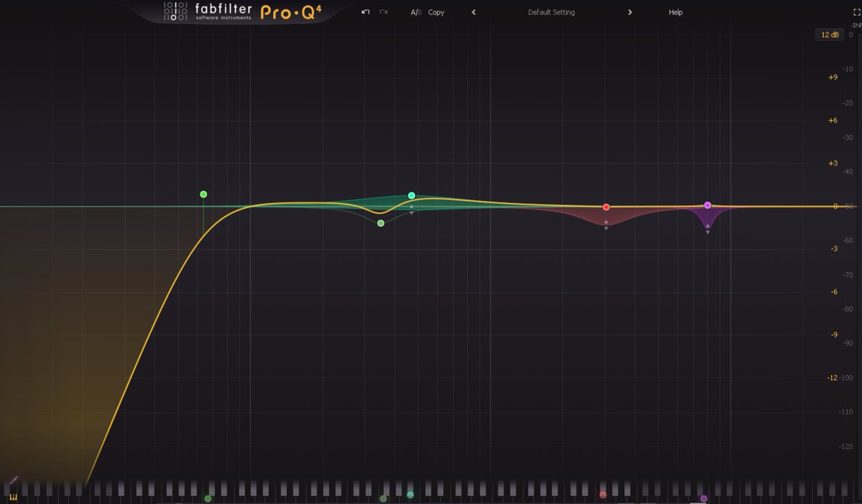Open the Default Setting preset menu

pos(552,12)
